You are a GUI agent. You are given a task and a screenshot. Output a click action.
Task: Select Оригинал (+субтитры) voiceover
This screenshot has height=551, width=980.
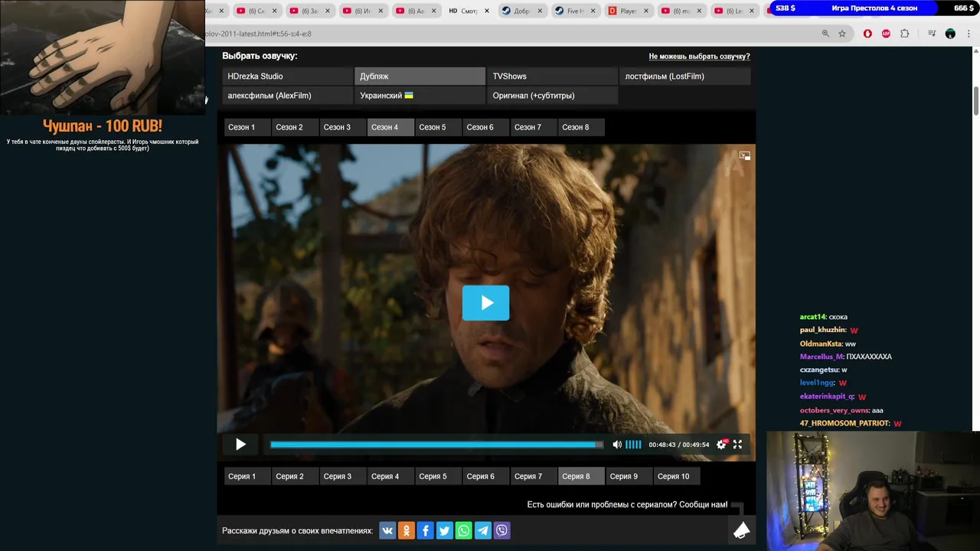click(x=552, y=96)
